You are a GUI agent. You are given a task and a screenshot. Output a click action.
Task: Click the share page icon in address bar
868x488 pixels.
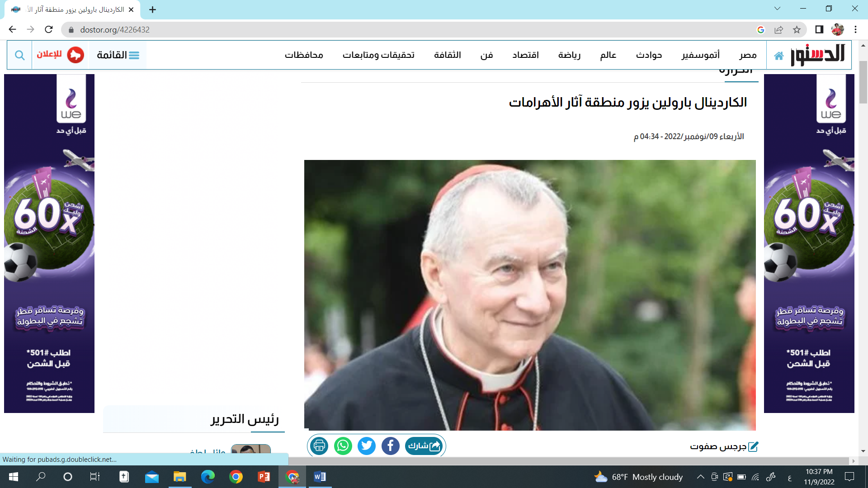click(x=778, y=30)
